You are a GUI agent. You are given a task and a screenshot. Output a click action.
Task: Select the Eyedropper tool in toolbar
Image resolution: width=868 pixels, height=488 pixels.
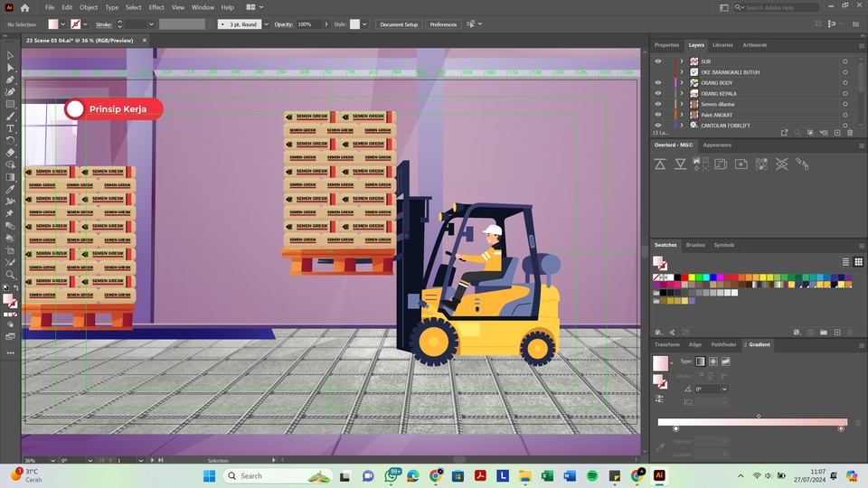point(10,189)
